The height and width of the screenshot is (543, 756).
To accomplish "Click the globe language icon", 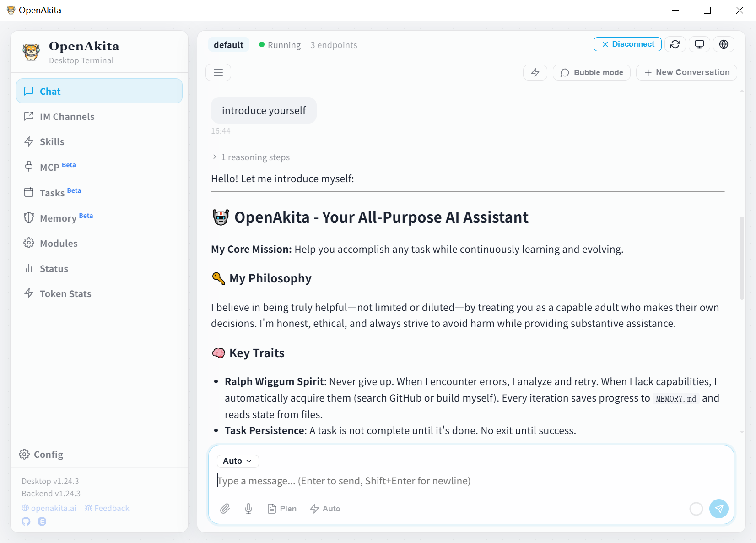I will pos(724,44).
